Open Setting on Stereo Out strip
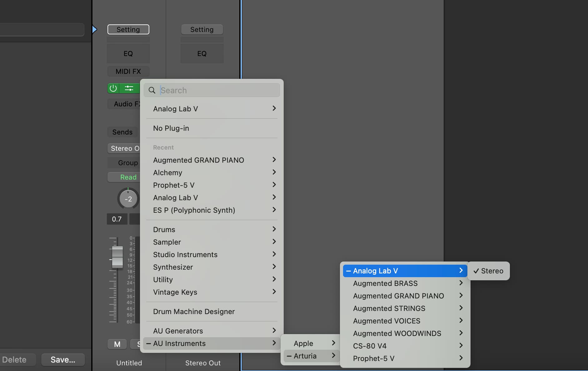The image size is (588, 371). tap(202, 29)
